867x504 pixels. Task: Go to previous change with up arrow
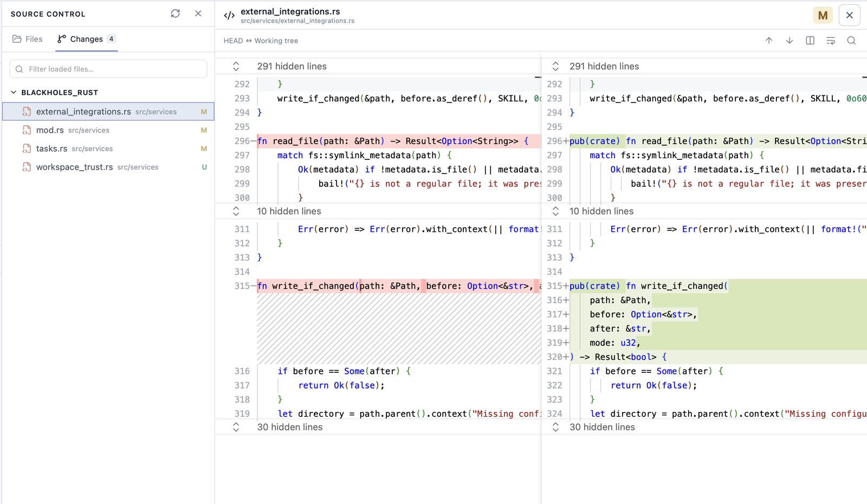click(x=769, y=41)
